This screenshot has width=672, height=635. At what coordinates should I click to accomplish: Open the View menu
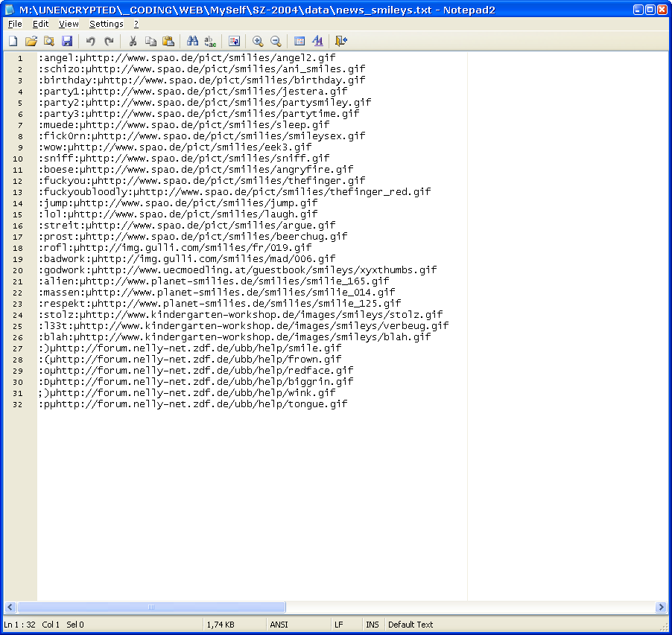(69, 24)
